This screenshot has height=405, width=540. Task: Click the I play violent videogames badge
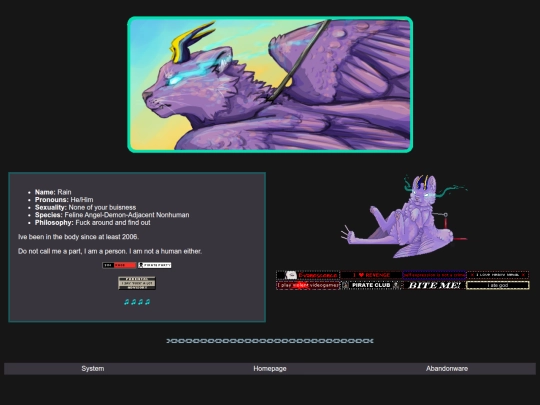pos(308,285)
